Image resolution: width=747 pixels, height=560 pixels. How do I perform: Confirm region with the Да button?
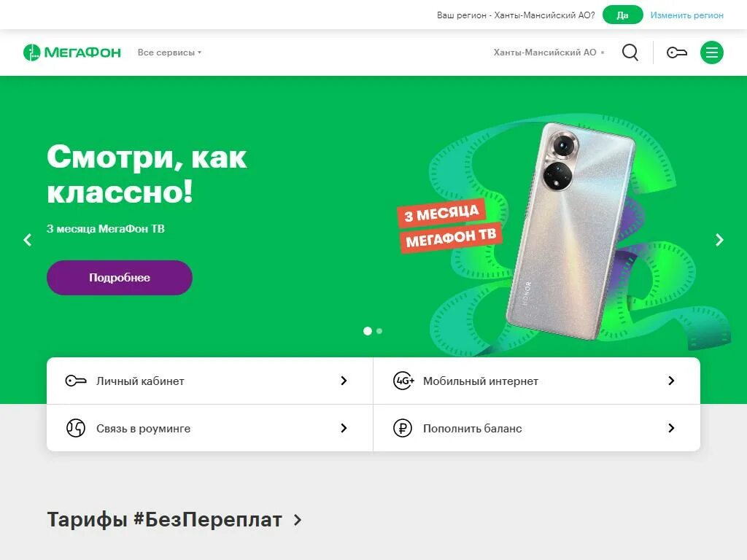(x=623, y=15)
